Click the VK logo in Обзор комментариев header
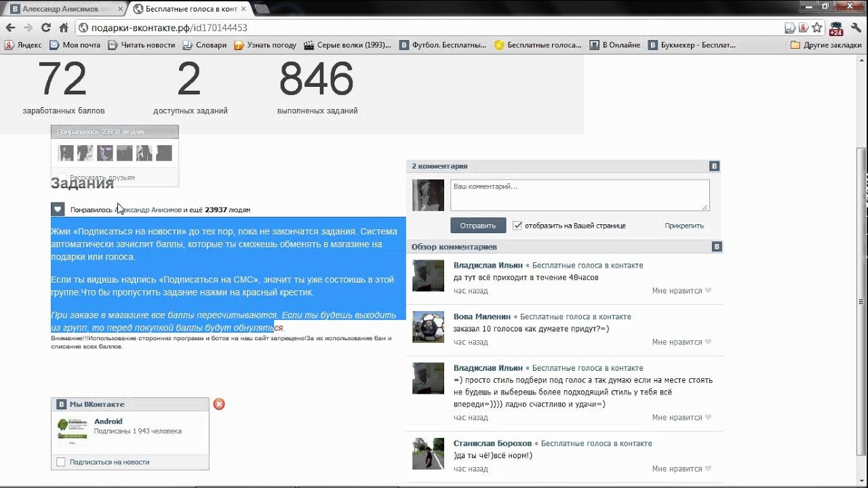Screen dimensions: 868x488 717,247
